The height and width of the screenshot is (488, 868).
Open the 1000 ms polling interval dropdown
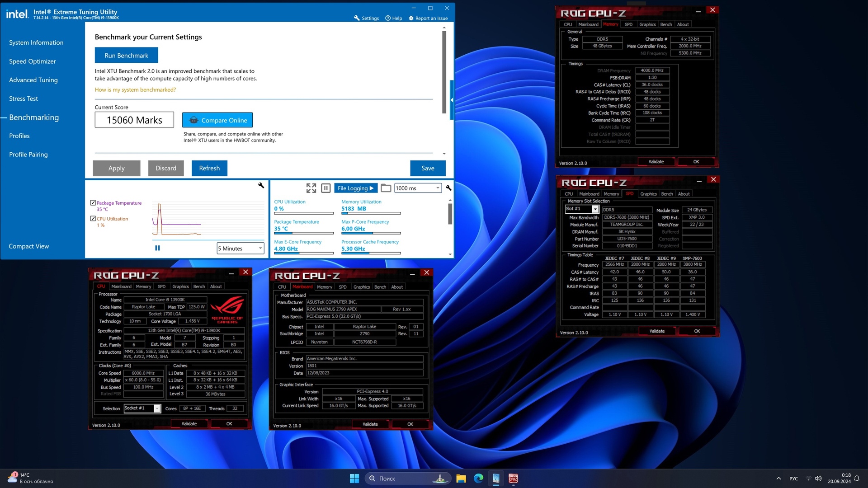(418, 188)
